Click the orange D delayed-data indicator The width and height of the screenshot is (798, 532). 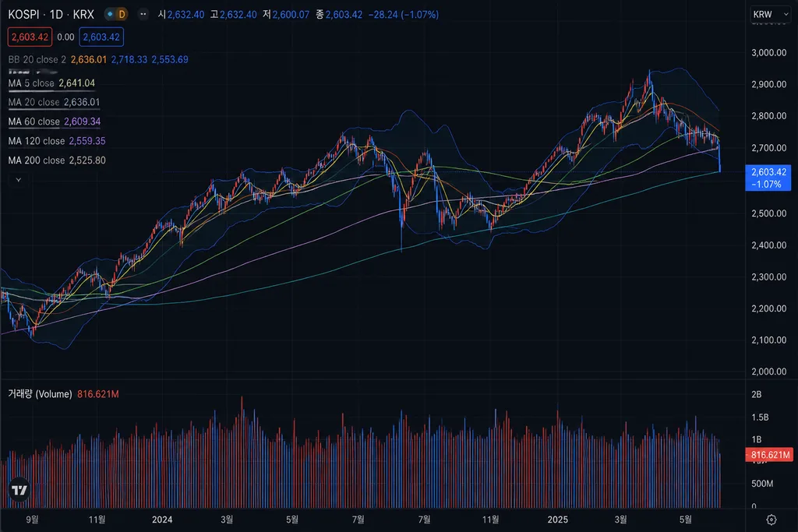click(121, 15)
